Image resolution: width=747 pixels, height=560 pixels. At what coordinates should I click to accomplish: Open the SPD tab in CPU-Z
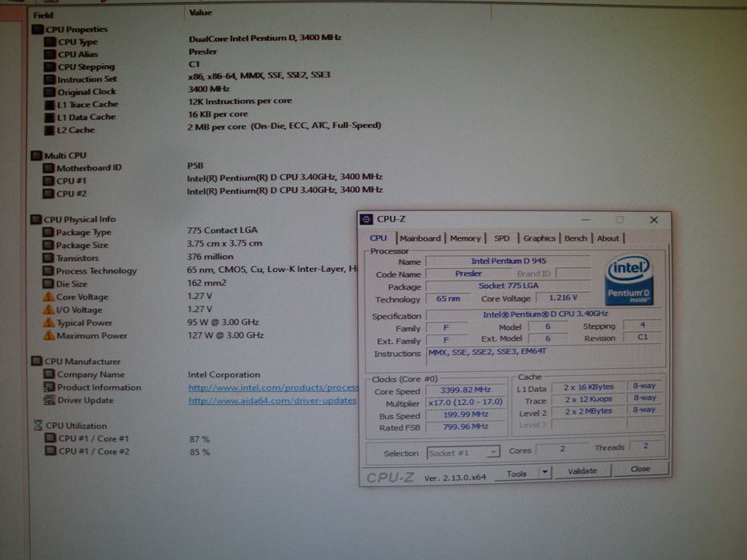tap(502, 238)
